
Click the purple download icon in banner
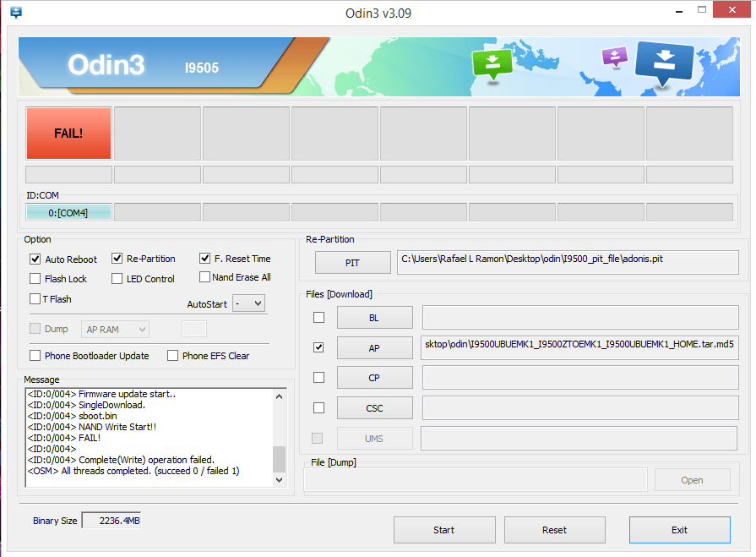(x=615, y=57)
